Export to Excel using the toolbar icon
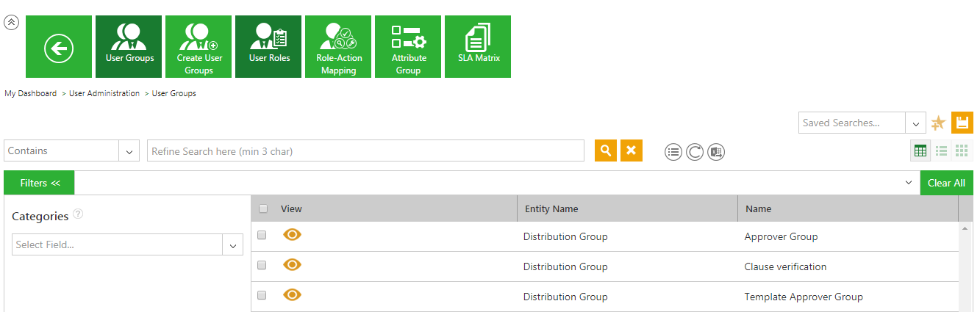Image resolution: width=980 pixels, height=312 pixels. (x=716, y=152)
